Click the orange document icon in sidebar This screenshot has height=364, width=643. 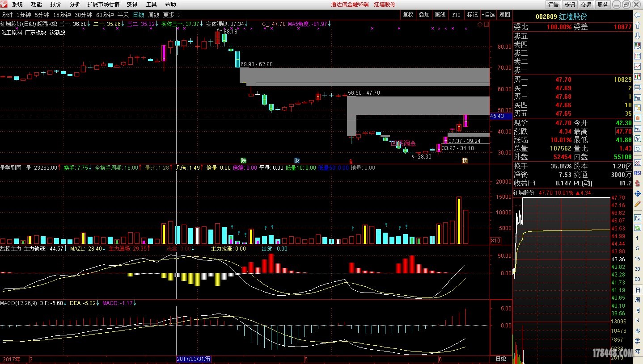point(637,118)
